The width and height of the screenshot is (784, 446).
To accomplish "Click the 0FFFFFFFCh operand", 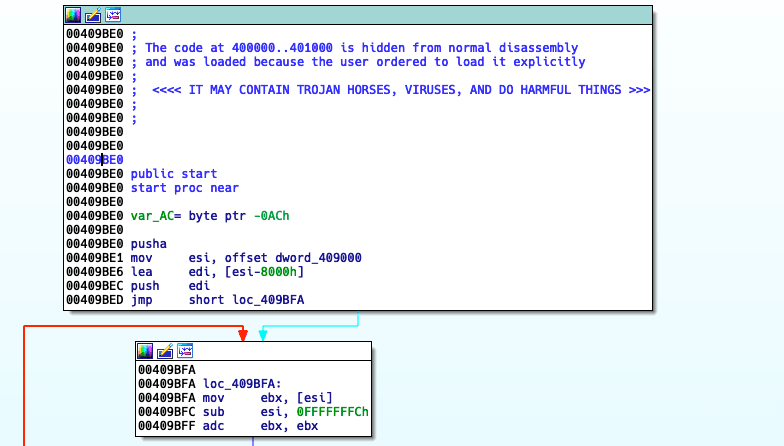I will [x=332, y=412].
